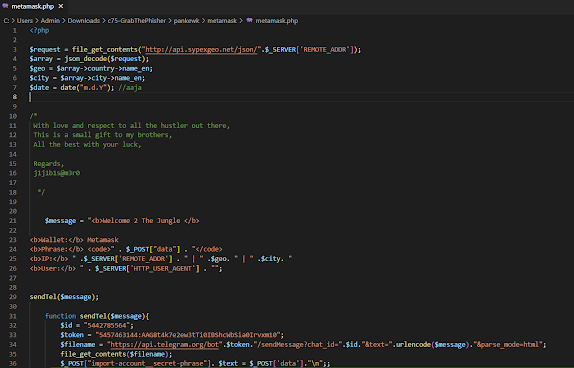Image resolution: width=574 pixels, height=368 pixels.
Task: Click the $token string on line 33
Action: [188, 335]
